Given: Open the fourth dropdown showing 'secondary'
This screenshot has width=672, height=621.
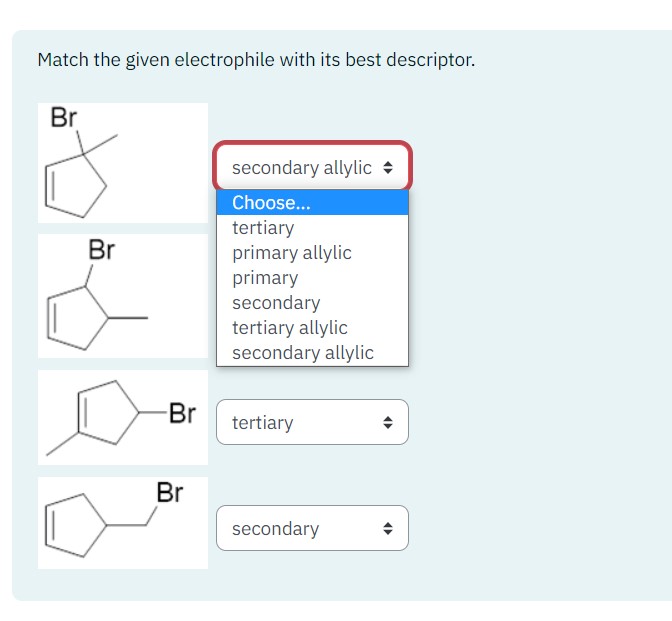Looking at the screenshot, I should point(312,528).
